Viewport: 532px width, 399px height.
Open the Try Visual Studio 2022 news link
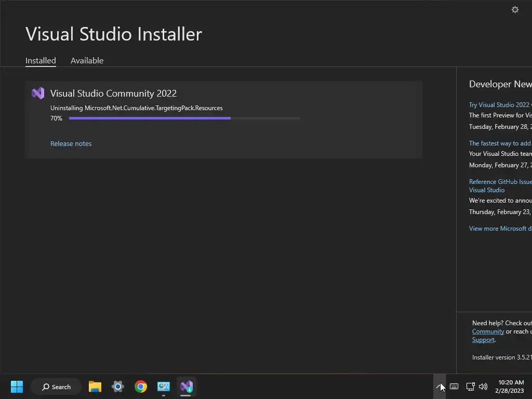500,105
